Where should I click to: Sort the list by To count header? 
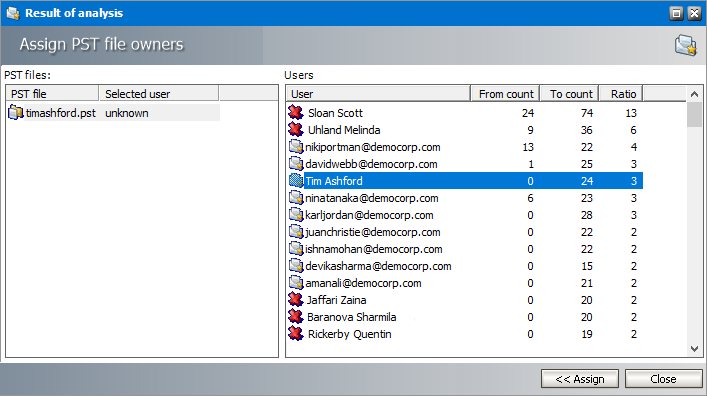point(570,94)
